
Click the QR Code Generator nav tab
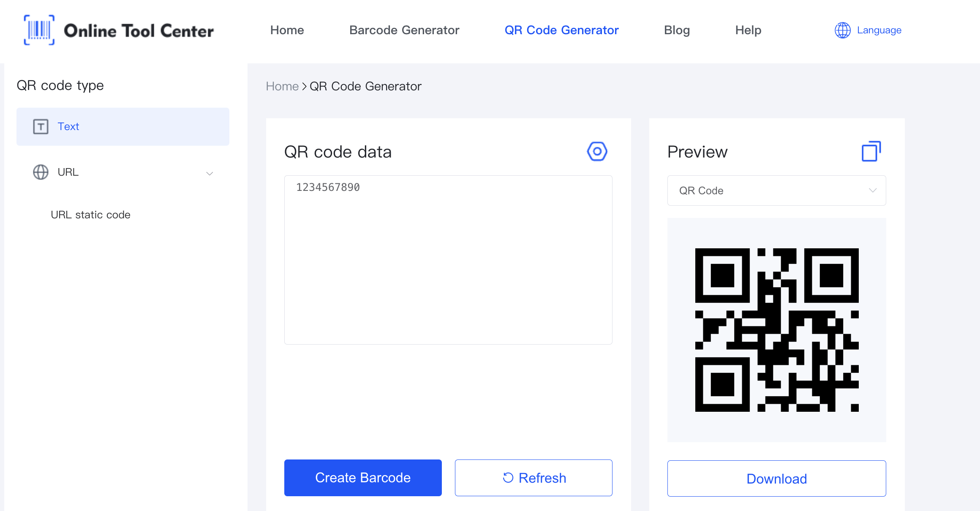[562, 30]
